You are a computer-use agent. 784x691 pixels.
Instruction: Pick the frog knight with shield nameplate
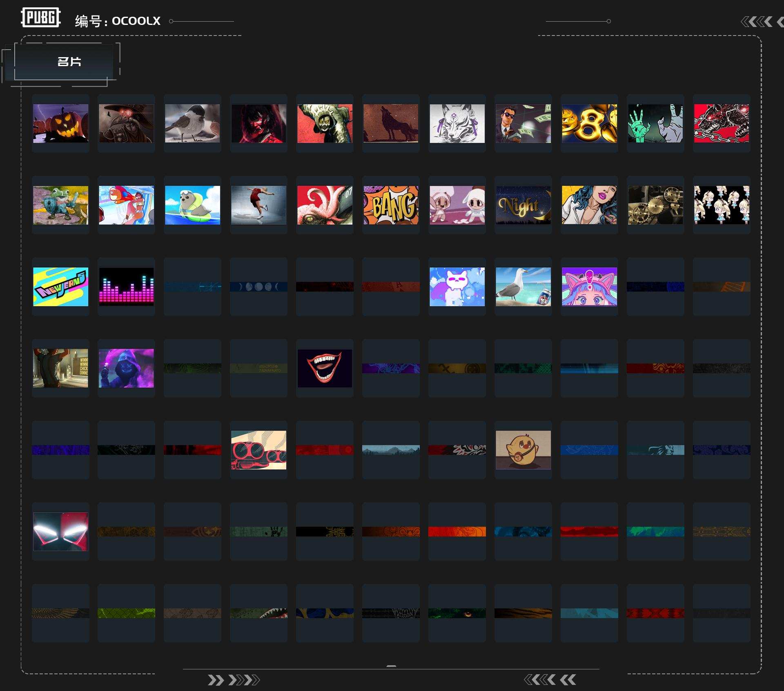(x=60, y=205)
